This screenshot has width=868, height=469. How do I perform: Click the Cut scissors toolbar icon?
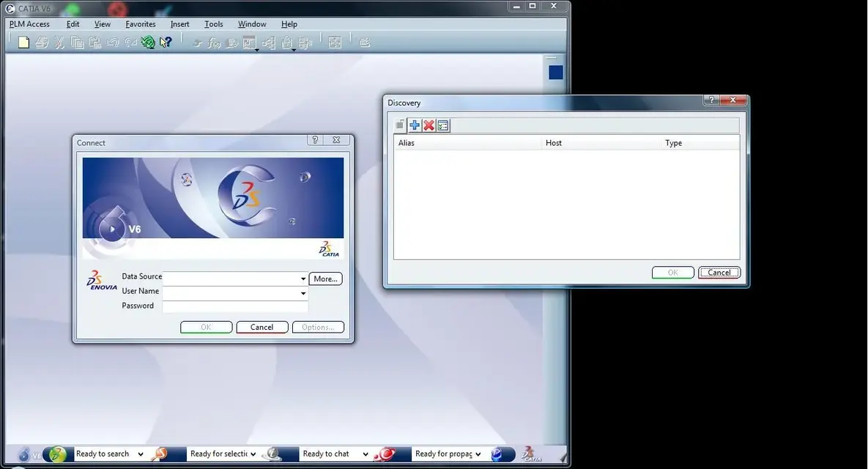coord(59,43)
